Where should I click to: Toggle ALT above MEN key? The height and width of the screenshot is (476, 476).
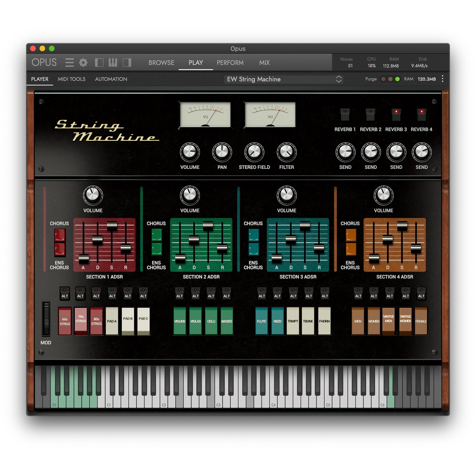tap(358, 294)
